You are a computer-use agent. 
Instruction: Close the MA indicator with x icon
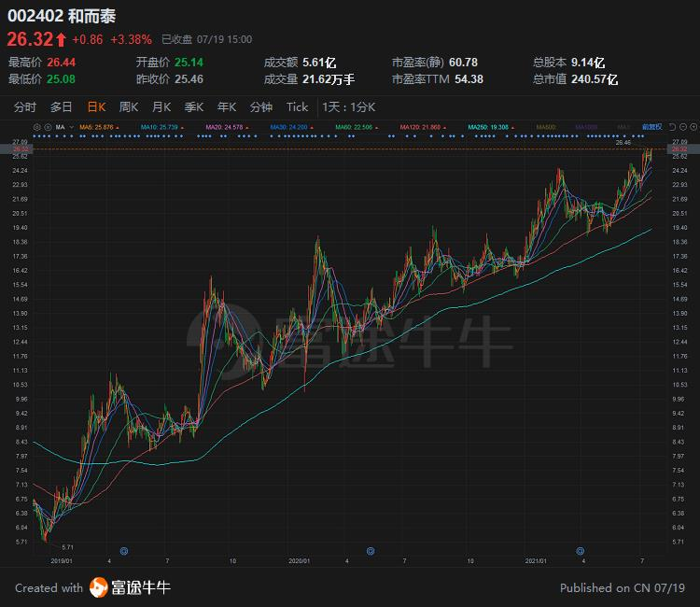[x=48, y=127]
